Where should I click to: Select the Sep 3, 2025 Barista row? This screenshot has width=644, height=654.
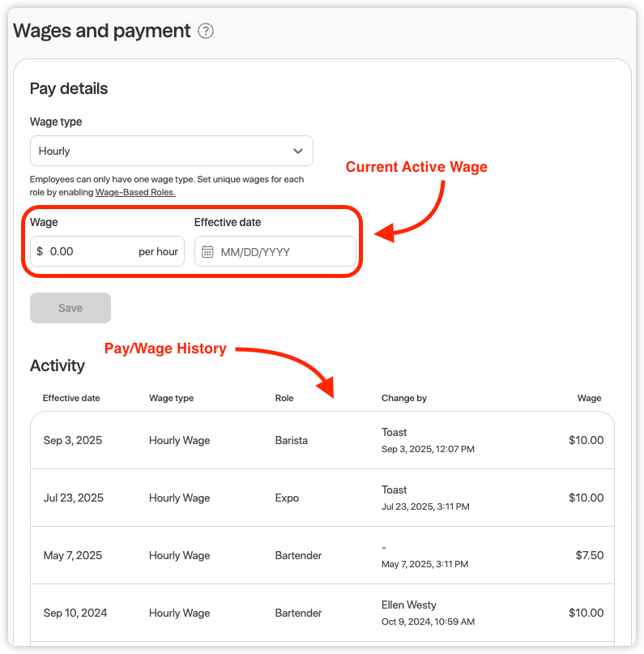(x=322, y=440)
